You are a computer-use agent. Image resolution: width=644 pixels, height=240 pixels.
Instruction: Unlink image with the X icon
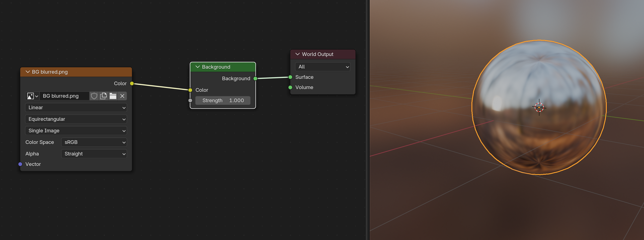(x=122, y=96)
